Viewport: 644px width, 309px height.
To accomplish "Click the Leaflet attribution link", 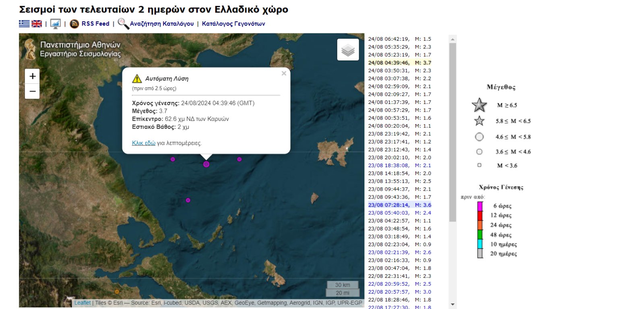I will [x=83, y=303].
